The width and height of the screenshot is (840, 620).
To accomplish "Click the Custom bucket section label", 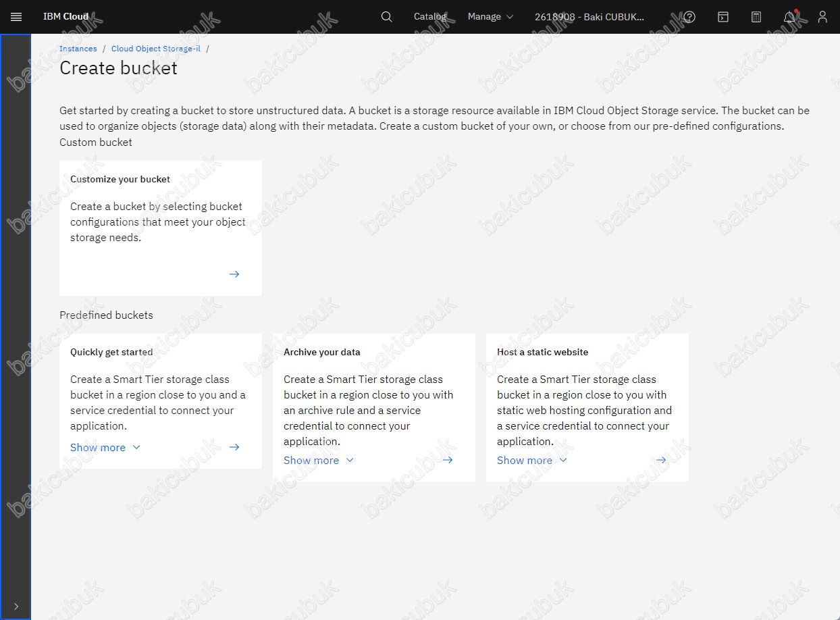I will (x=96, y=142).
